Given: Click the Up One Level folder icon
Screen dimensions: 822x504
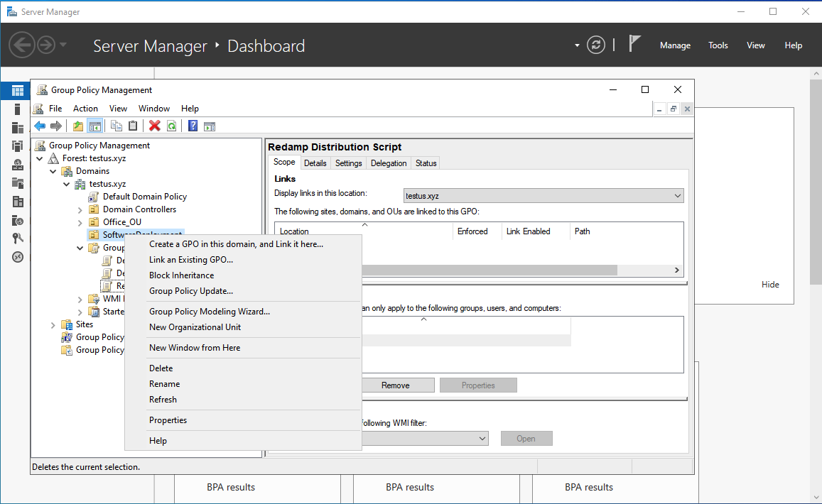Looking at the screenshot, I should coord(78,126).
